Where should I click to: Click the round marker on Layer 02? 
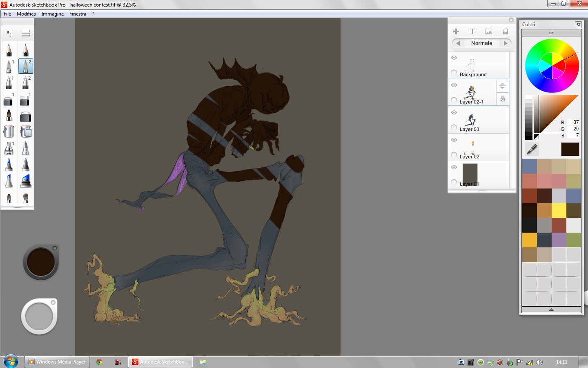click(454, 155)
